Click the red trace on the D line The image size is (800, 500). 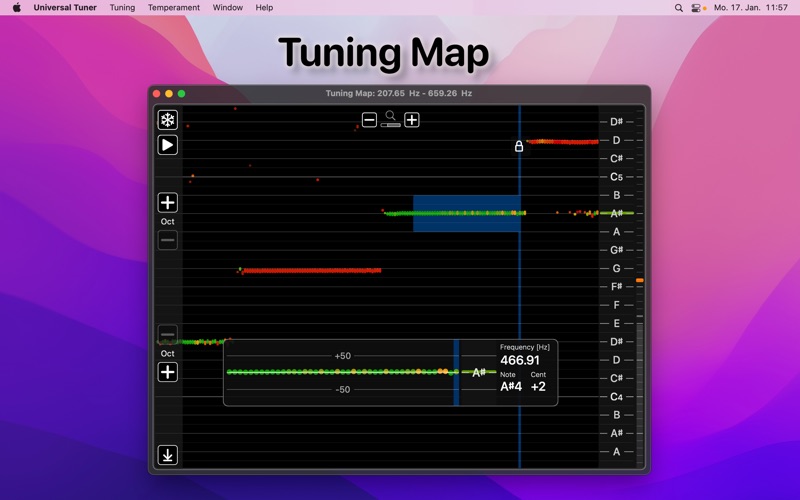pos(562,142)
